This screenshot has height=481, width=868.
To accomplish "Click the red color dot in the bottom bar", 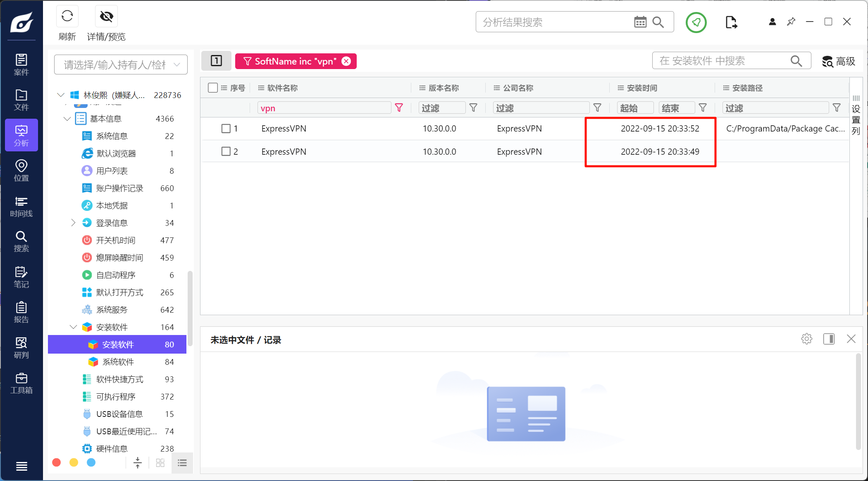I will coord(57,462).
